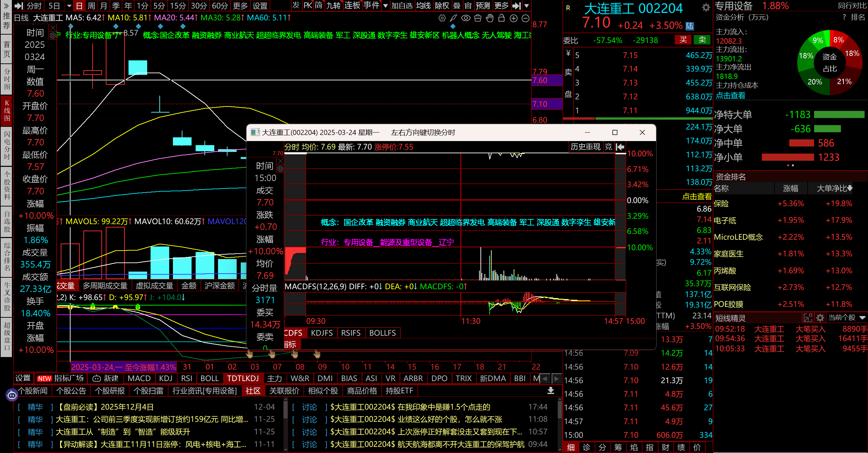Toggle the padlock lock icon on chart
The width and height of the screenshot is (868, 453).
pos(501,18)
